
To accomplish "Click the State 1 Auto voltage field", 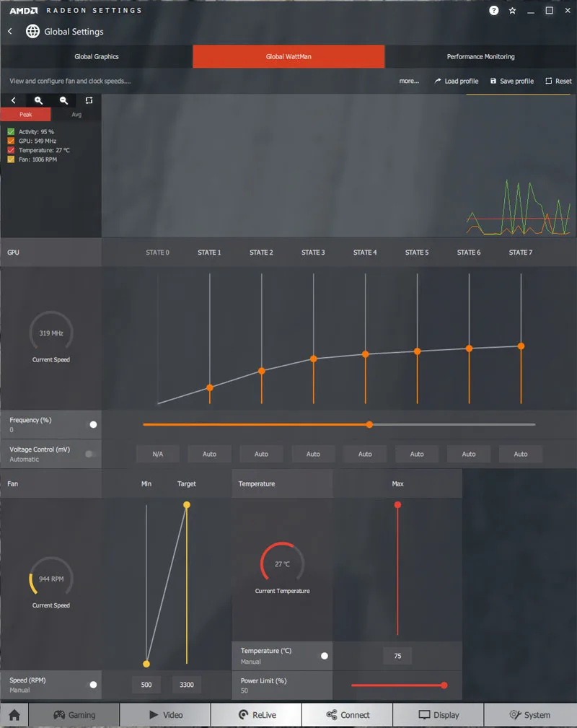I will click(x=209, y=454).
